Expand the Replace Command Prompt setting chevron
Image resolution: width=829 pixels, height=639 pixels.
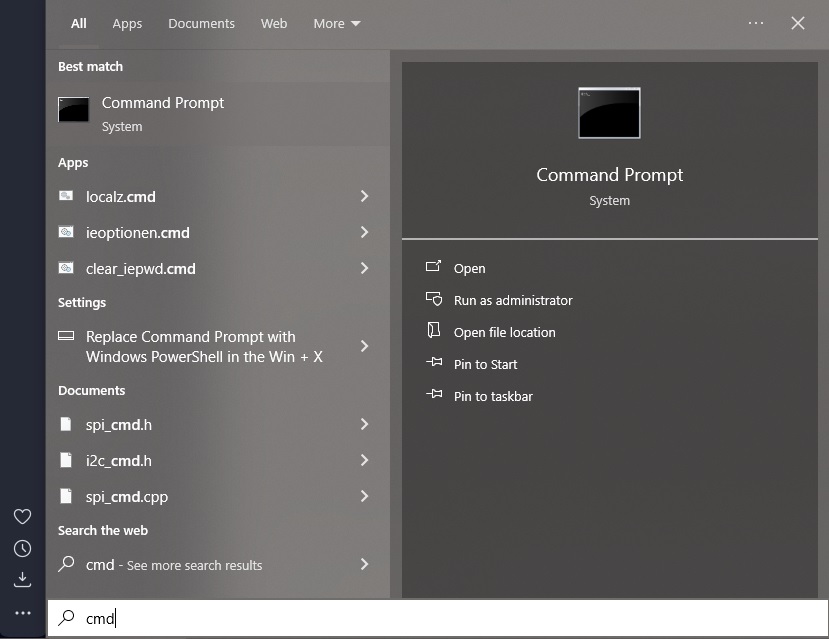(x=364, y=346)
